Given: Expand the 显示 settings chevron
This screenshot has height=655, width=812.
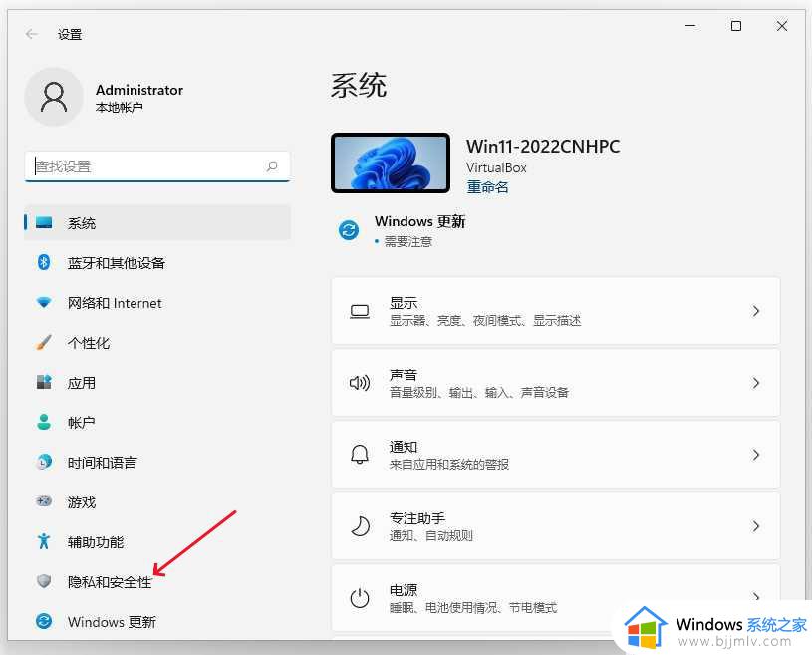Looking at the screenshot, I should [x=756, y=311].
